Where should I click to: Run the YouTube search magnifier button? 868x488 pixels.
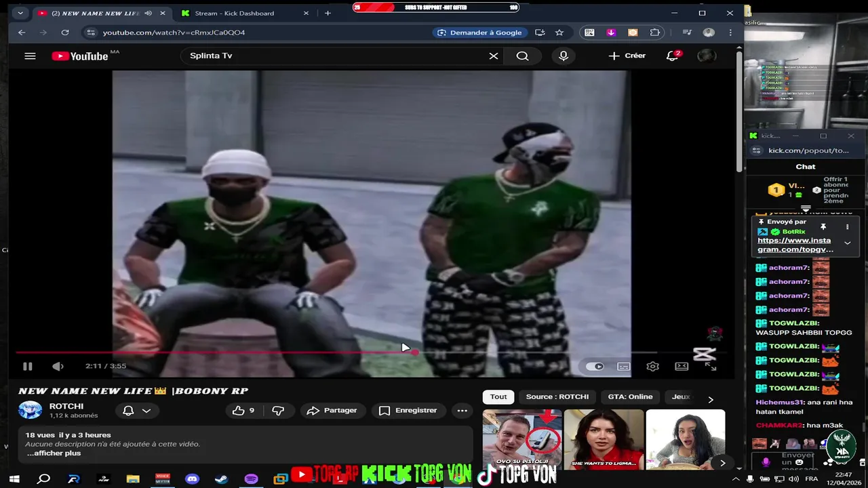522,56
